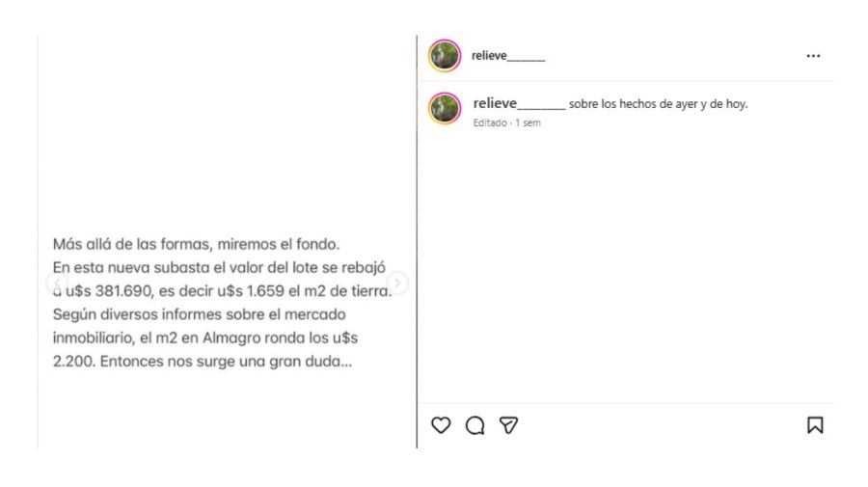Image resolution: width=868 pixels, height=487 pixels.
Task: Click the "Editado" label under the caption
Action: (x=490, y=122)
